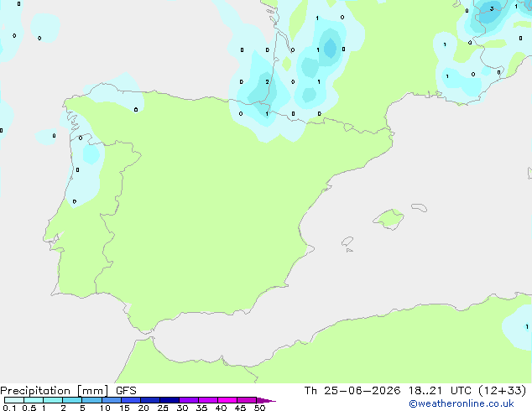This screenshot has width=532, height=411.
Task: Click the Ibiza island outline
Action: pos(347,242)
